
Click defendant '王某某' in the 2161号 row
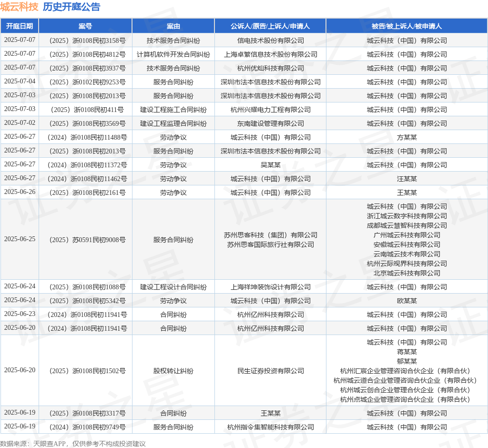(x=407, y=193)
